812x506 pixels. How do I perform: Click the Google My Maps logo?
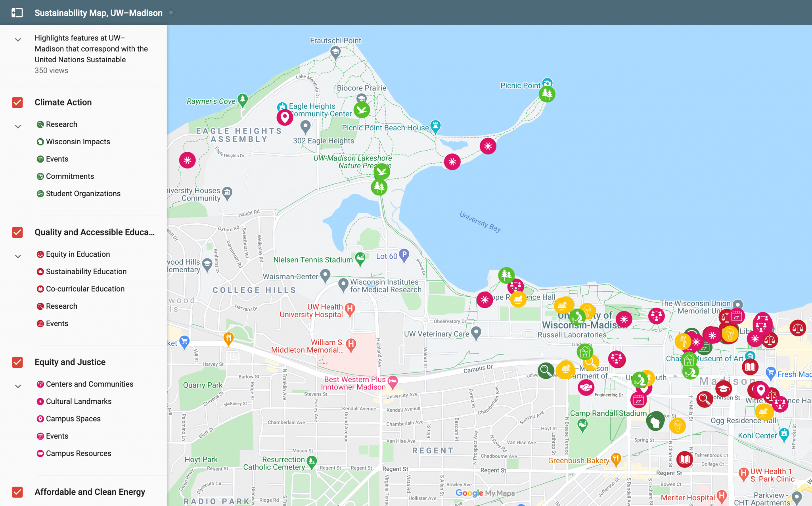(485, 493)
